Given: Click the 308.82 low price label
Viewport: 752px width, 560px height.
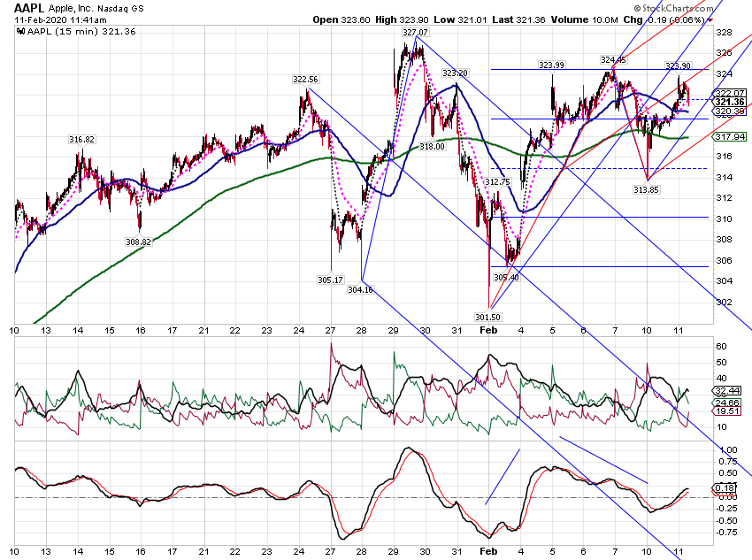Looking at the screenshot, I should tap(138, 242).
